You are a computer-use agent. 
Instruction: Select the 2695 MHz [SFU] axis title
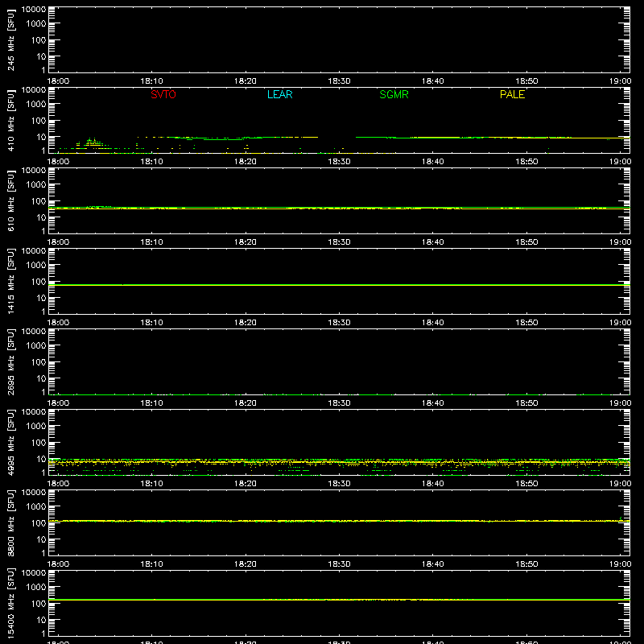[x=10, y=361]
